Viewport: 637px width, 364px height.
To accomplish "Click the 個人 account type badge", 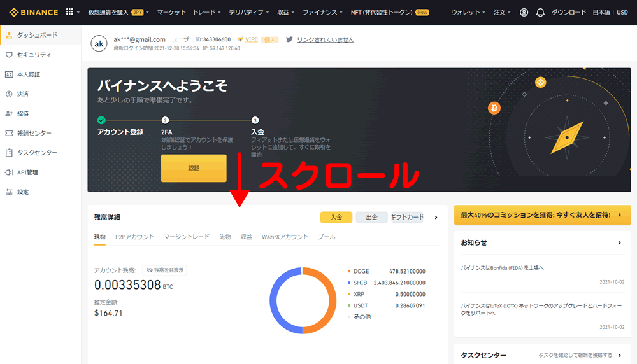I will pos(269,39).
